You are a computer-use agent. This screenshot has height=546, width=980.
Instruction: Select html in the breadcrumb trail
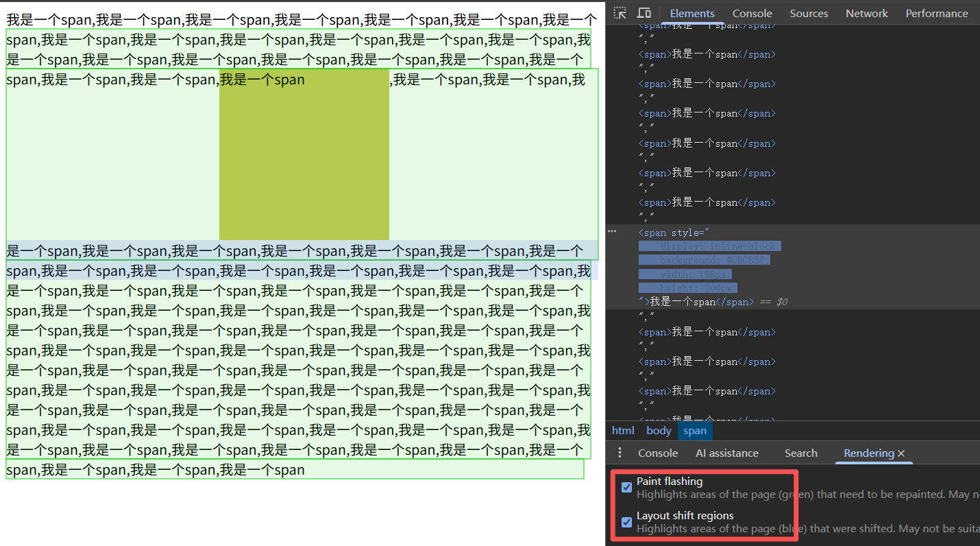pos(623,431)
